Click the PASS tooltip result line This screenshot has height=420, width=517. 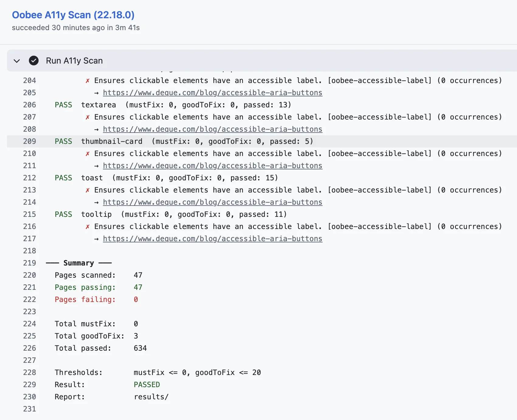[x=171, y=214]
